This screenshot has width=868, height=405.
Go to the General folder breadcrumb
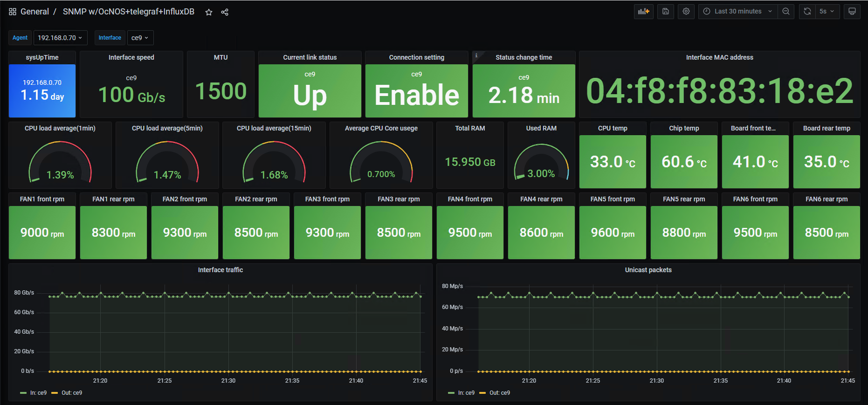click(34, 12)
